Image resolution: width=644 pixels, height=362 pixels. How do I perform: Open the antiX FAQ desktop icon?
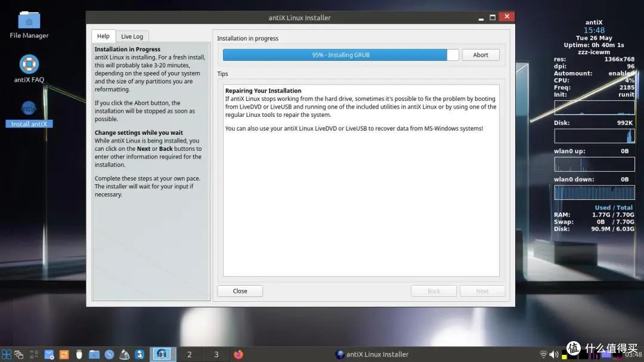pyautogui.click(x=29, y=69)
